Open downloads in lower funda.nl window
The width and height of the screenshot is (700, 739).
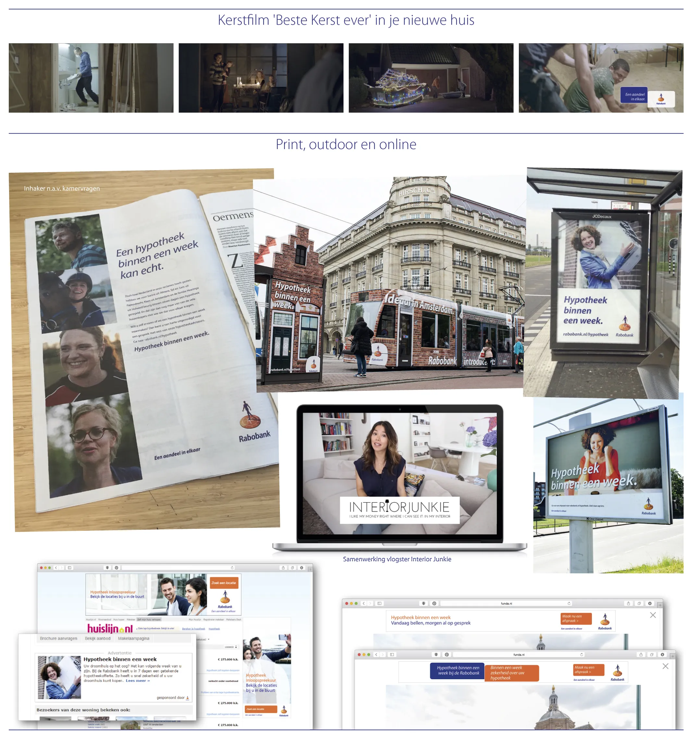click(x=662, y=655)
